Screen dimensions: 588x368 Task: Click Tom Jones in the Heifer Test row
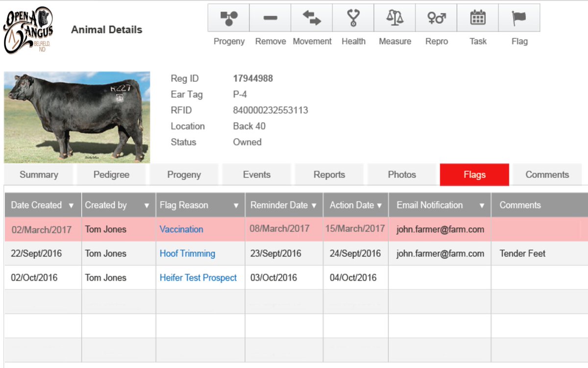(x=105, y=278)
